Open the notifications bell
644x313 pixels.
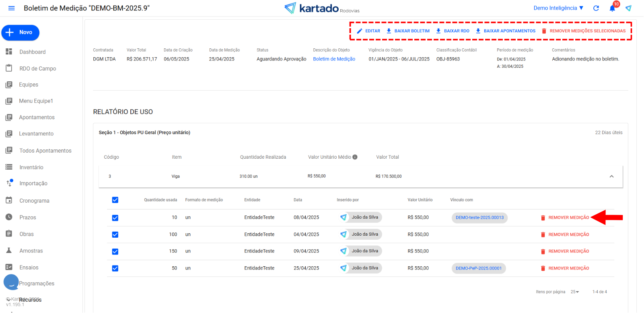(612, 8)
